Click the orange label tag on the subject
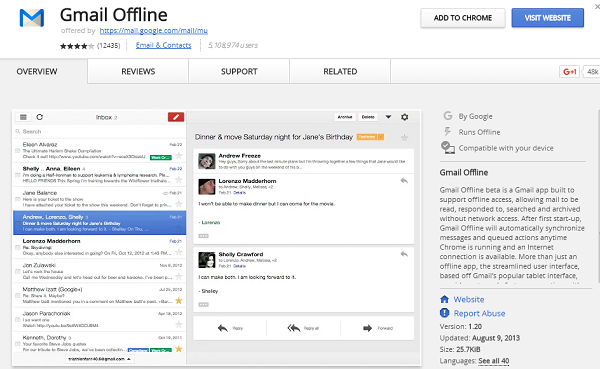Image resolution: width=600 pixels, height=369 pixels. pos(370,137)
